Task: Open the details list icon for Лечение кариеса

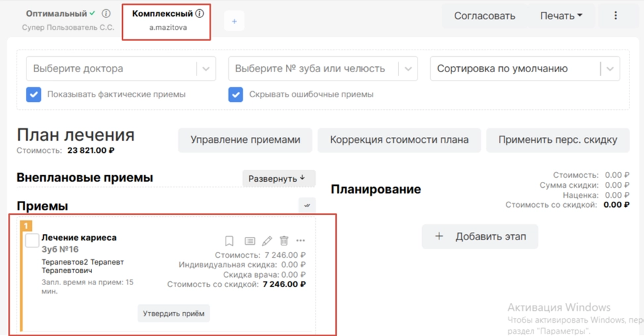Action: (250, 241)
